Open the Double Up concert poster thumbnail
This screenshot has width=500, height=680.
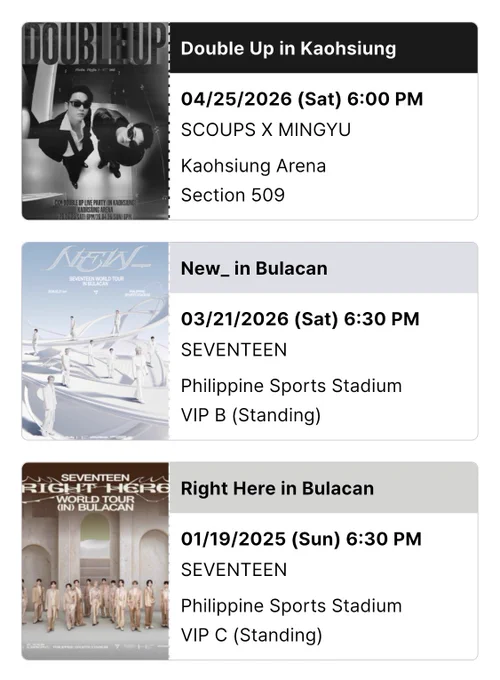pos(95,121)
